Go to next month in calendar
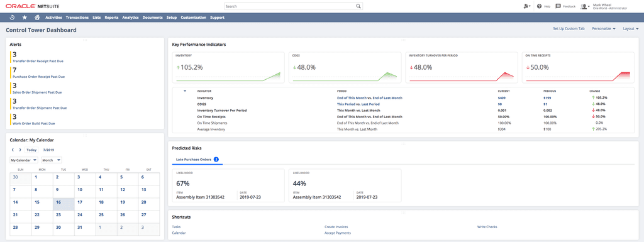644x242 pixels. click(19, 150)
